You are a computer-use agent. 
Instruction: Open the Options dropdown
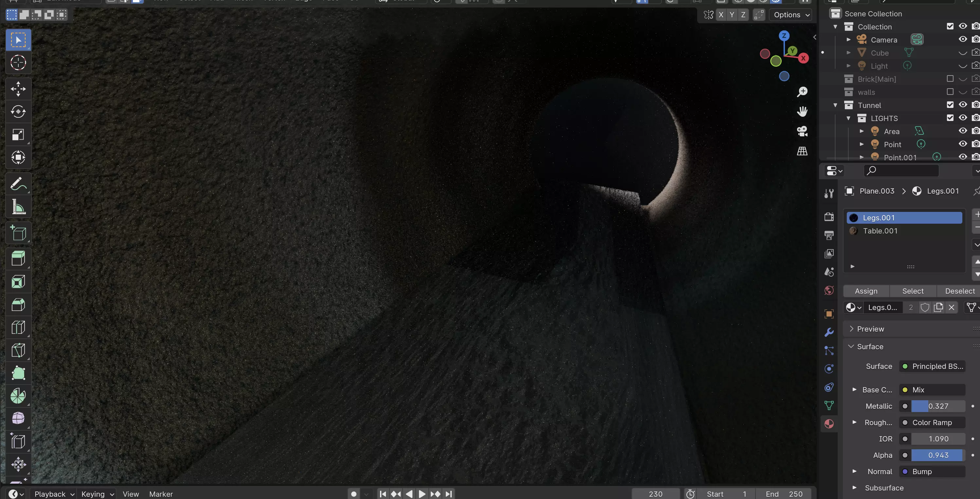click(791, 15)
